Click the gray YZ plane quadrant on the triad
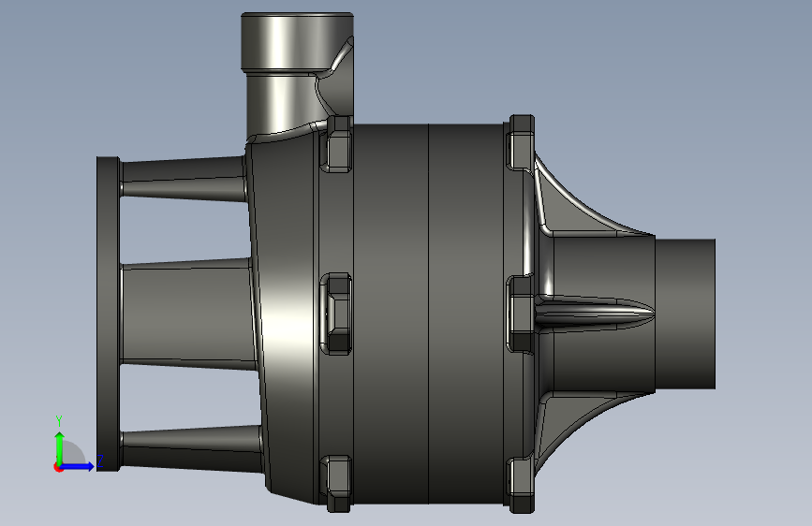Image resolution: width=812 pixels, height=526 pixels. pyautogui.click(x=74, y=454)
